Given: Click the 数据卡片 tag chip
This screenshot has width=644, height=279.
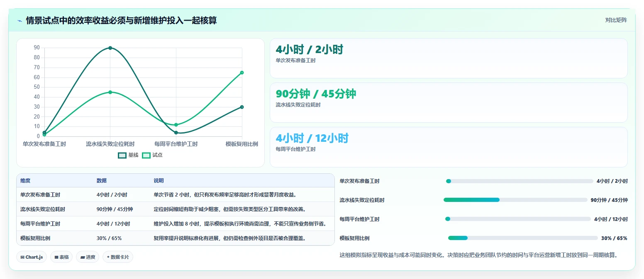Looking at the screenshot, I should coord(118,257).
